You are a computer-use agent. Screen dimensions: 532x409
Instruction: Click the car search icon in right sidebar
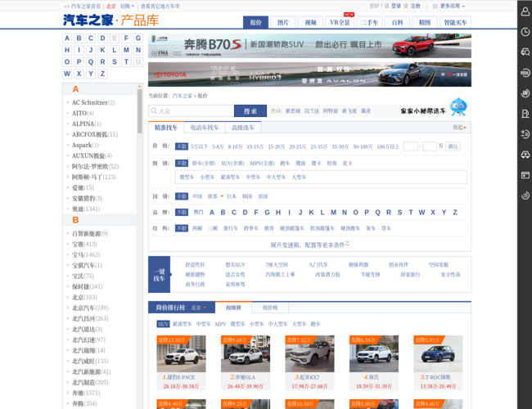[x=525, y=52]
